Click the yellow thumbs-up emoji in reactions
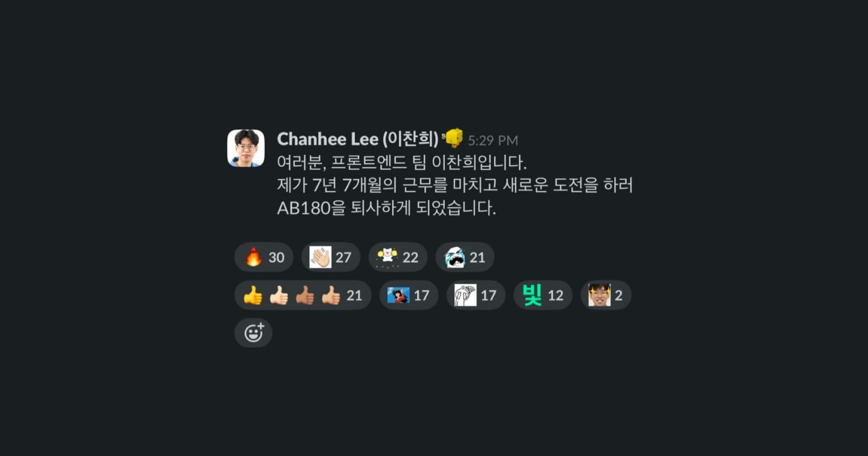 (x=253, y=295)
